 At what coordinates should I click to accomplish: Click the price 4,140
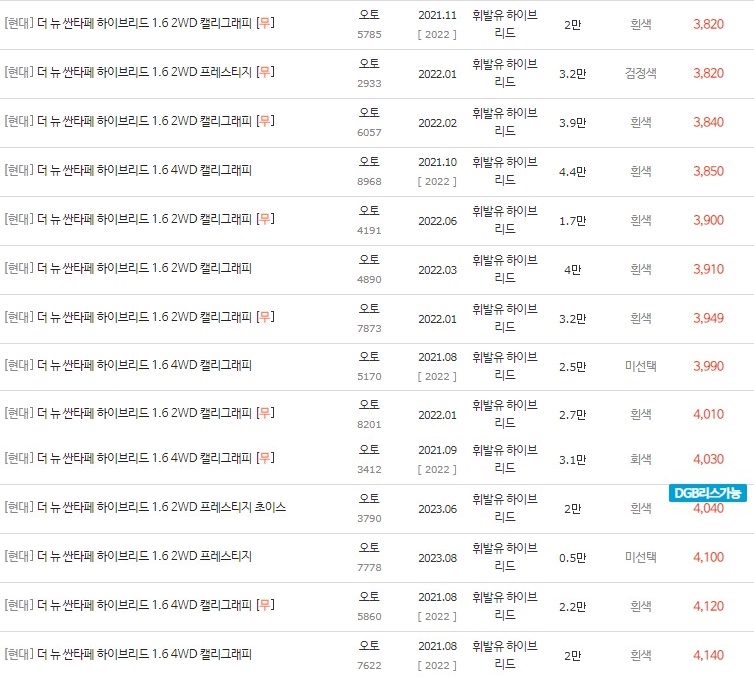[x=708, y=655]
